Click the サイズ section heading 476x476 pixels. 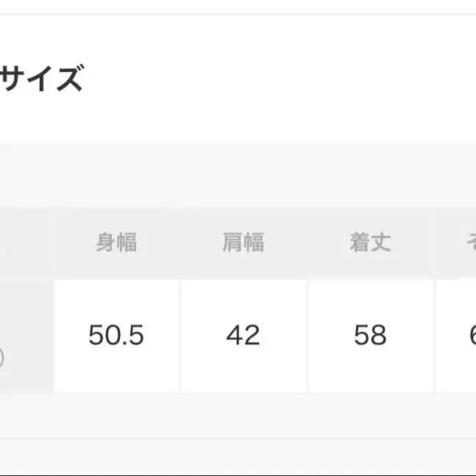40,79
